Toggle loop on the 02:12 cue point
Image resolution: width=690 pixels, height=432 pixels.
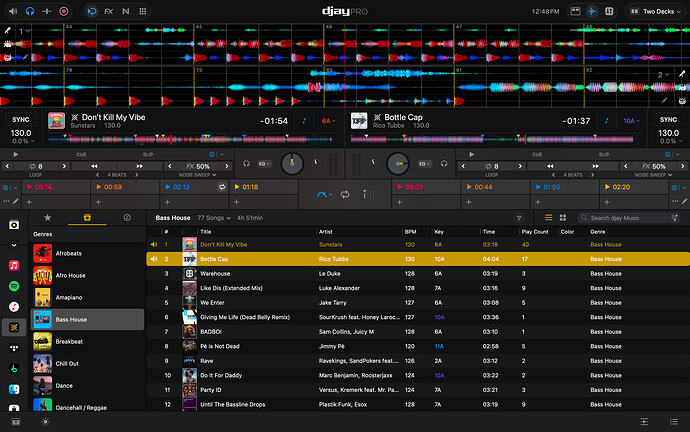tap(222, 187)
